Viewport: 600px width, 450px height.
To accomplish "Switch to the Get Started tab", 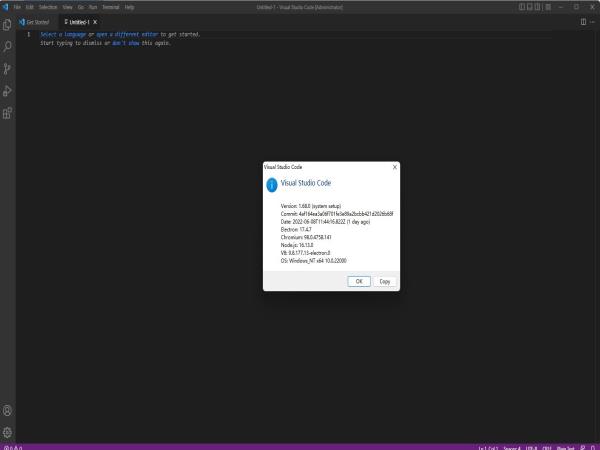I will click(38, 22).
